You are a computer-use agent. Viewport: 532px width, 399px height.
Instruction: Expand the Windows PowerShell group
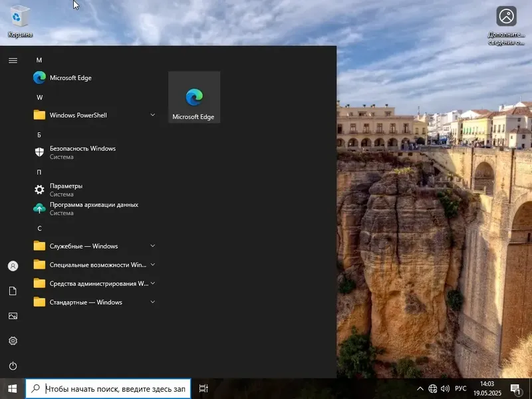152,114
